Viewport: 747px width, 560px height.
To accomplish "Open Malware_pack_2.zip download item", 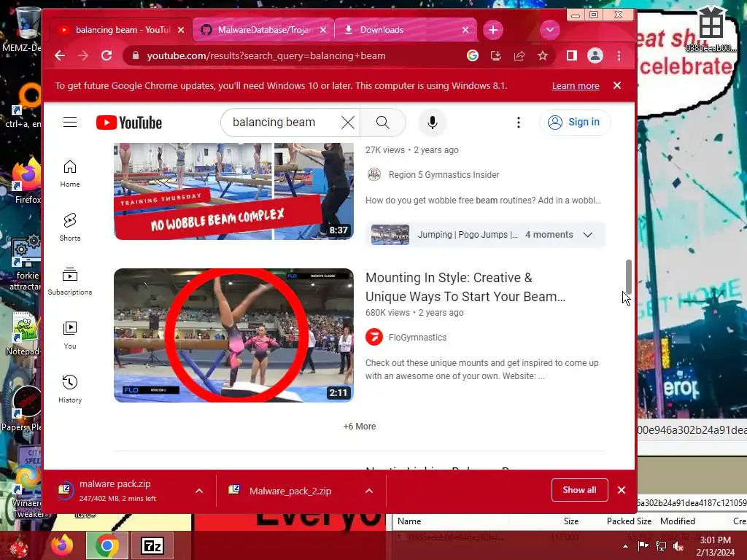I will [x=290, y=491].
